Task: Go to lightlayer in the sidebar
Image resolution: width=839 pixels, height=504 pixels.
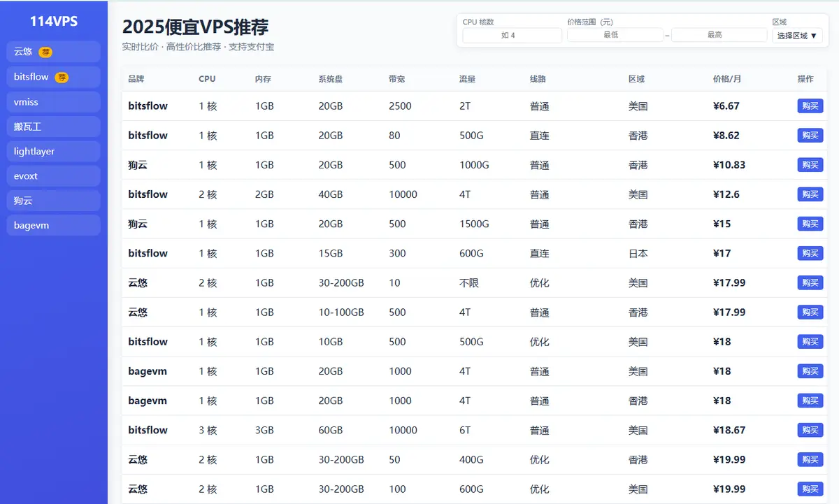Action: pos(54,151)
